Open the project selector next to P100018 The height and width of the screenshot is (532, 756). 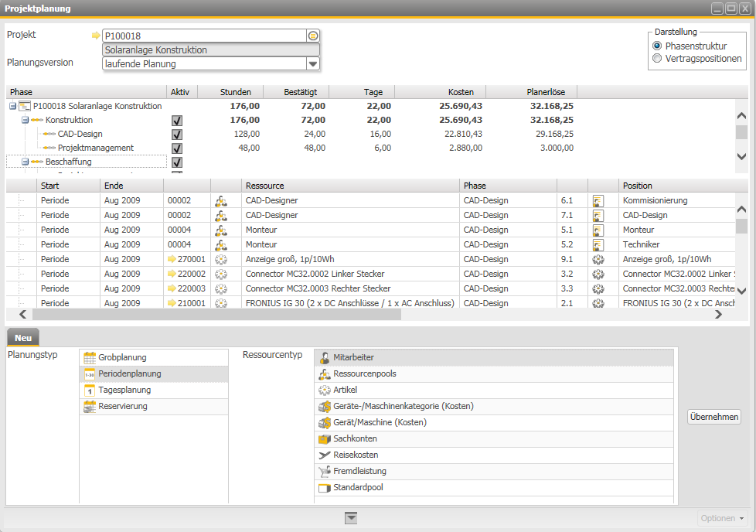click(312, 35)
